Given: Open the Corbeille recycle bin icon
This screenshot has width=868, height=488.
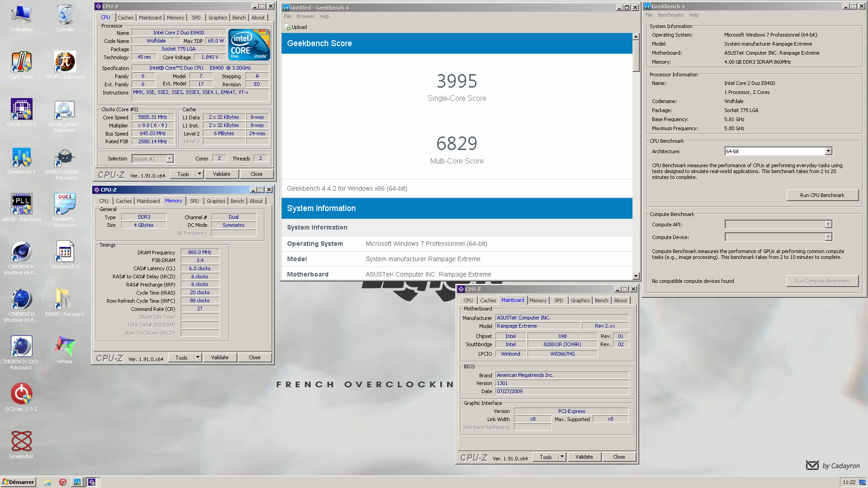Looking at the screenshot, I should [65, 18].
